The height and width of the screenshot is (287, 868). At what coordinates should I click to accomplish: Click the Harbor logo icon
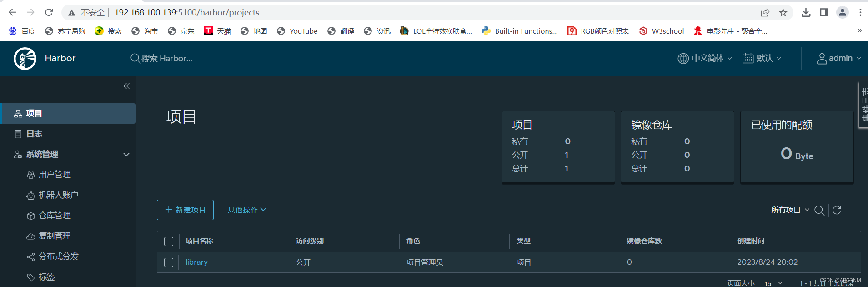tap(25, 58)
